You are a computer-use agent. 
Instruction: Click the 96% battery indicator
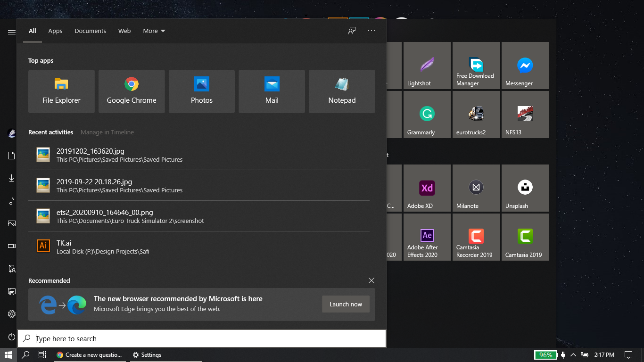point(545,355)
